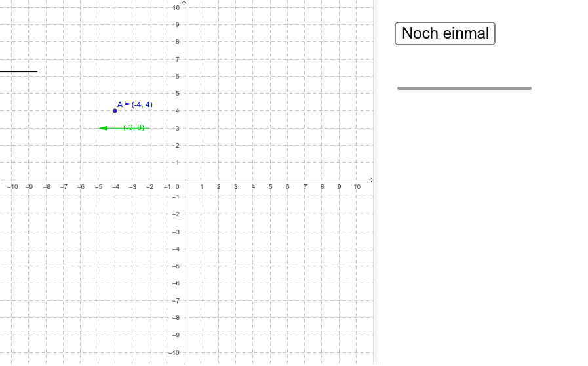Click the y-axis label -10 at bottom
Viewport: 588px width, 366px height.
[174, 352]
